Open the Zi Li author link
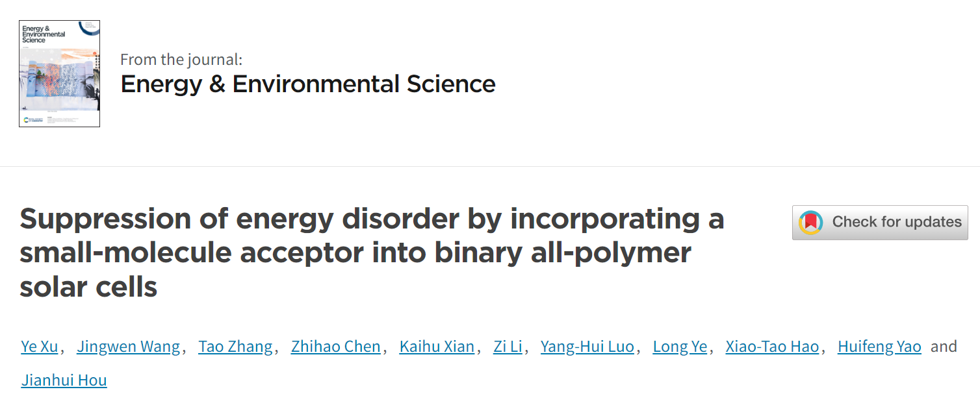Viewport: 980px width, 407px height. (508, 347)
